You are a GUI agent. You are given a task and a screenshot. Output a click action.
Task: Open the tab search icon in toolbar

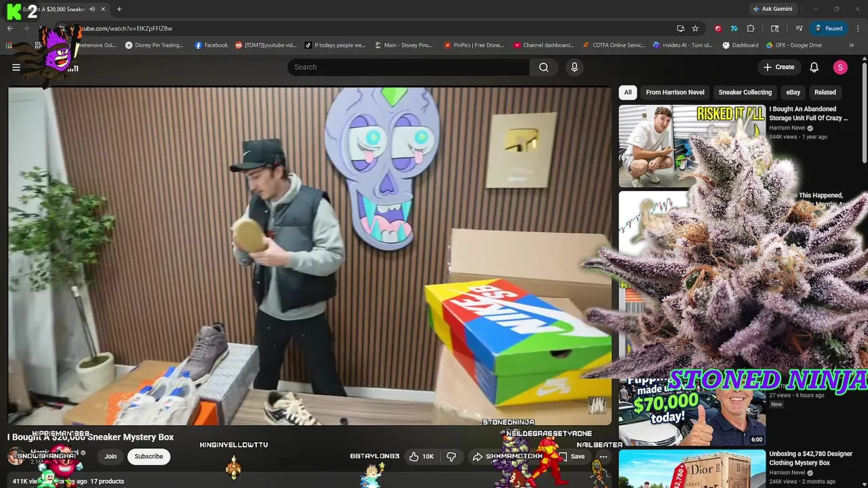click(x=774, y=28)
